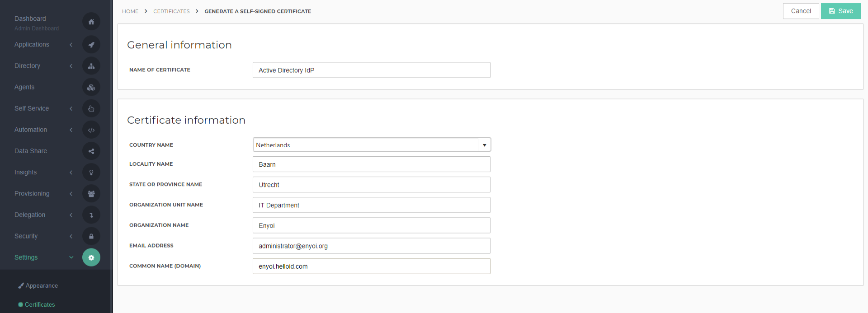Expand the Insights menu chevron
Image resolution: width=868 pixels, height=313 pixels.
pos(71,173)
